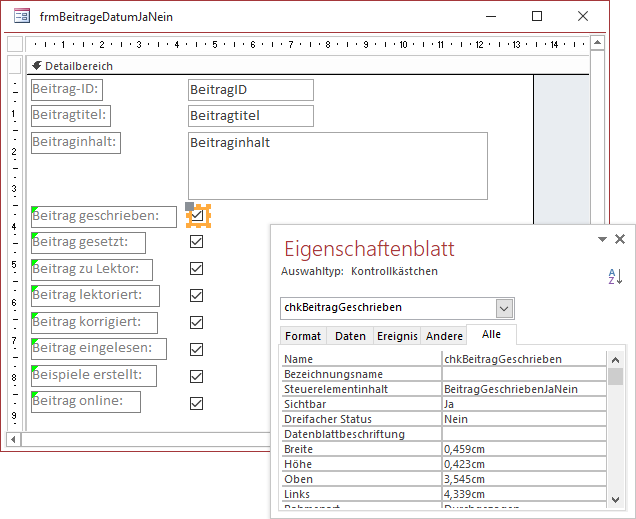Select the Beitragtitel text box
The image size is (636, 519).
pos(251,116)
